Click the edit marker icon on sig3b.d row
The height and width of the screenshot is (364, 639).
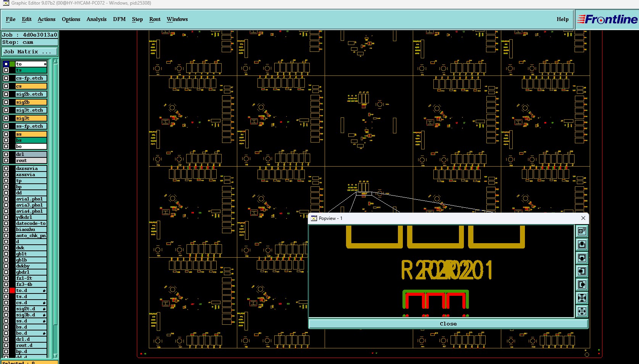[x=44, y=315]
